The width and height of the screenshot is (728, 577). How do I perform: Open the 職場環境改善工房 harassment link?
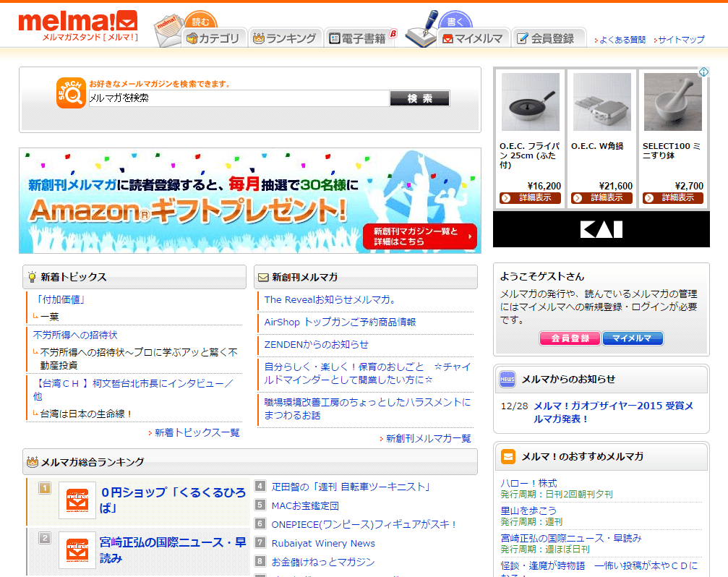point(367,409)
